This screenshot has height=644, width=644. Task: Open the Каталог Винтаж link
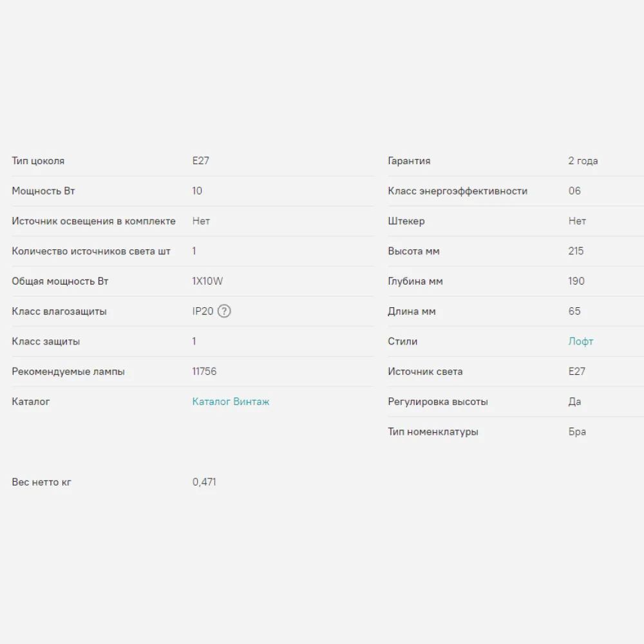point(231,401)
